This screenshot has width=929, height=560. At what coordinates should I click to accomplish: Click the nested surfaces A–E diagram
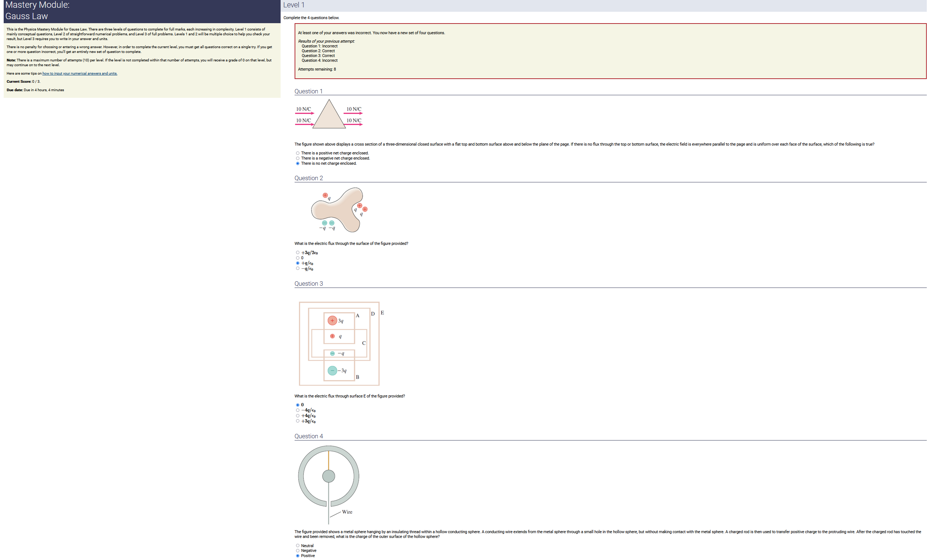pos(339,344)
